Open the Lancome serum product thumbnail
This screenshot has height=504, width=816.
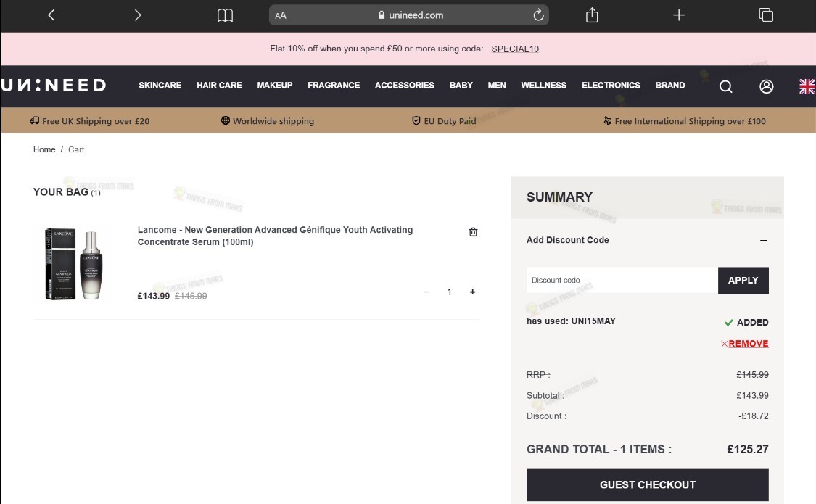click(74, 264)
